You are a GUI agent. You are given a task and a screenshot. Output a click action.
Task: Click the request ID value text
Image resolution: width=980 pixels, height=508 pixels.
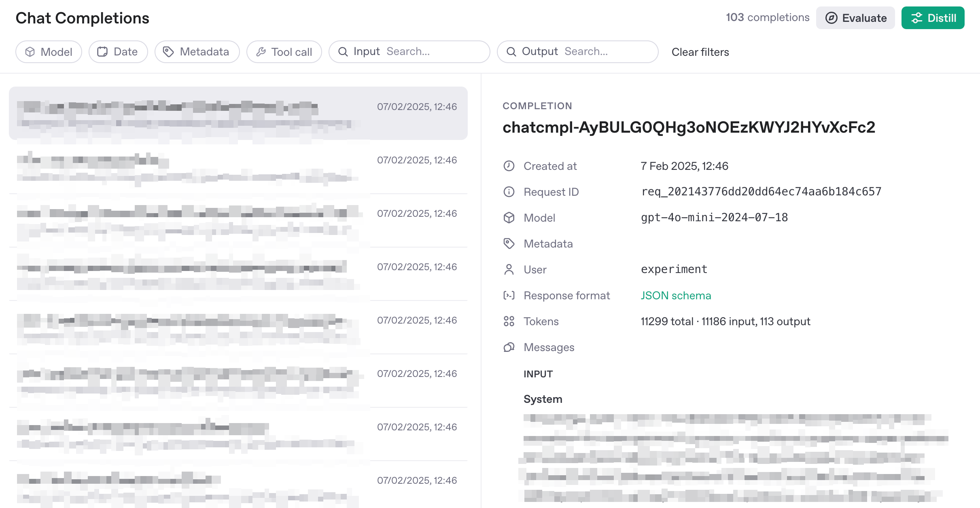(x=761, y=192)
